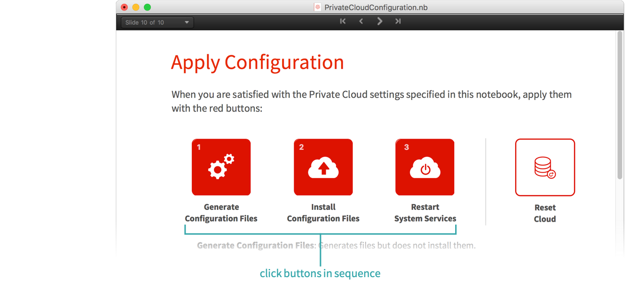Viewport: 644px width, 281px height.
Task: Minimize the window using the yellow button
Action: coord(136,7)
